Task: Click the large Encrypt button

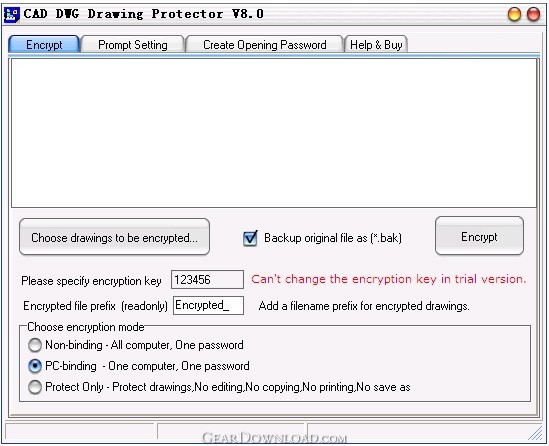Action: [479, 236]
